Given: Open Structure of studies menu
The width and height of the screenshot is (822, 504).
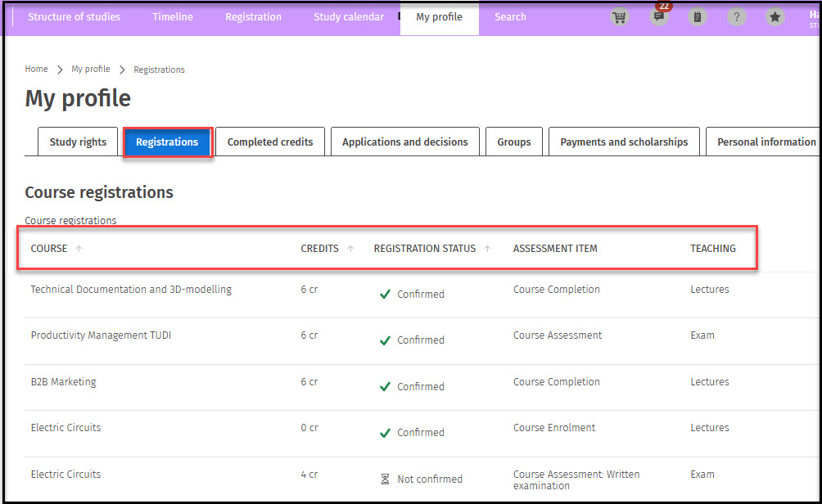Looking at the screenshot, I should 74,17.
